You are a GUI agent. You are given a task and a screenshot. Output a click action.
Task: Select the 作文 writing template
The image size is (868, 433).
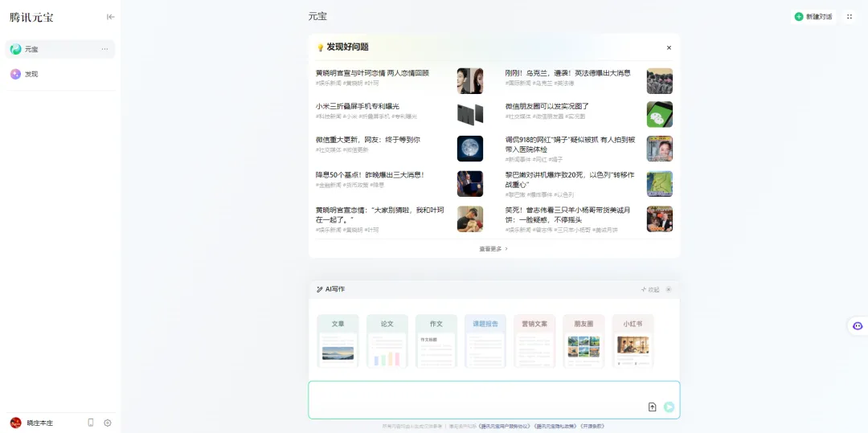click(436, 341)
